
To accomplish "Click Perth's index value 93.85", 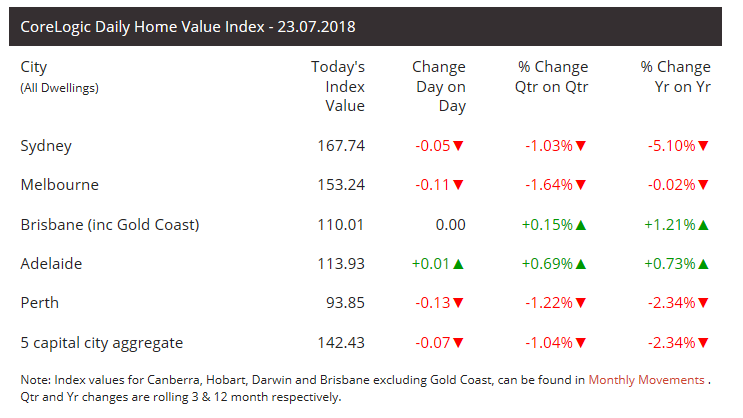I will (x=344, y=304).
